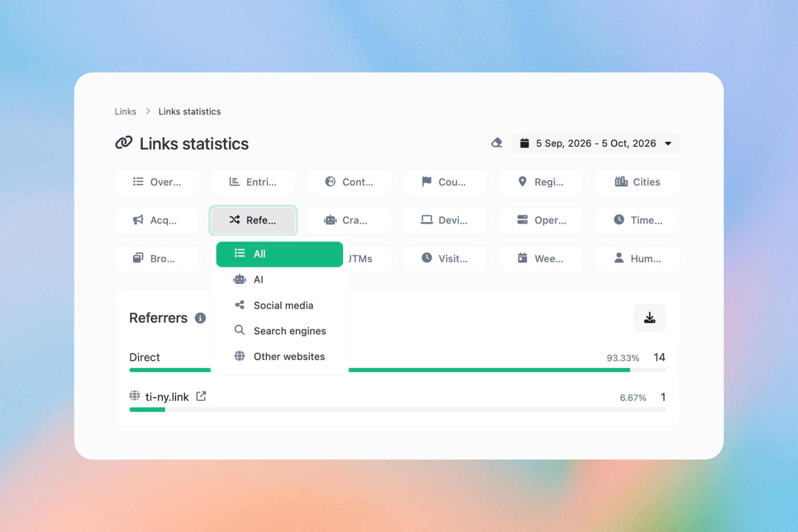The height and width of the screenshot is (532, 798).
Task: Open the Countries tab
Action: 445,182
